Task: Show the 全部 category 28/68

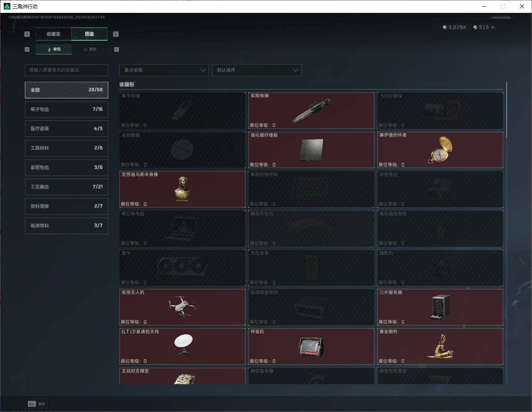Action: (x=66, y=90)
